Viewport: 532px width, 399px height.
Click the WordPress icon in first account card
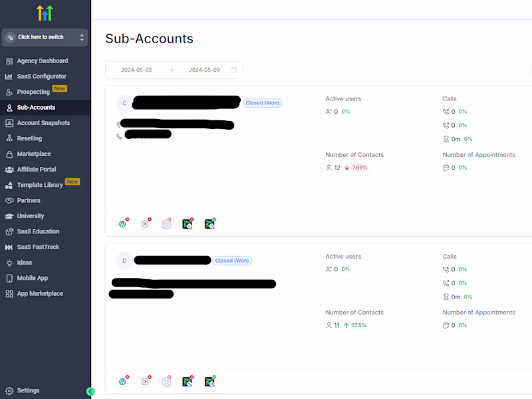pyautogui.click(x=122, y=224)
